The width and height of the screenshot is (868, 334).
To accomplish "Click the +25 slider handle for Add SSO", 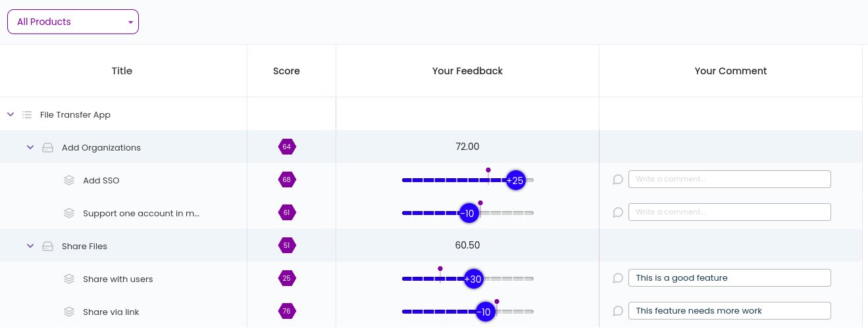I will point(515,180).
